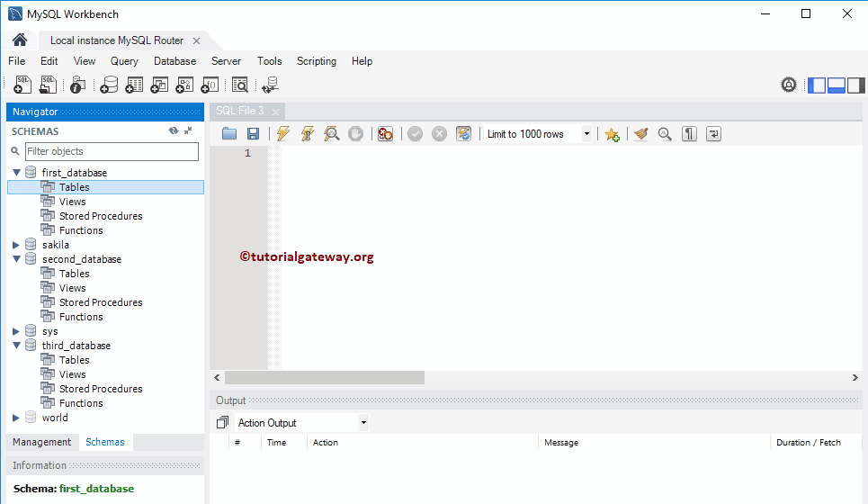The image size is (868, 504).
Task: Toggle the bottom output panel
Action: [836, 85]
